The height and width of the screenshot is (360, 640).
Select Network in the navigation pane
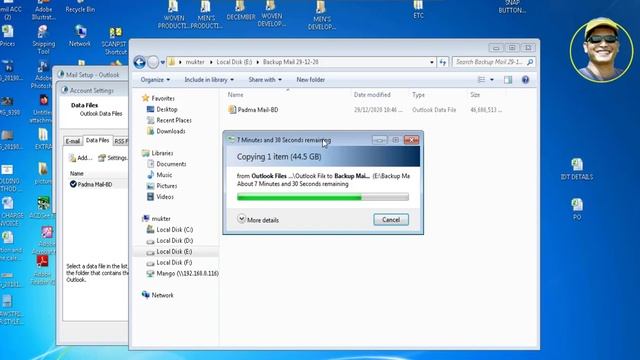162,295
